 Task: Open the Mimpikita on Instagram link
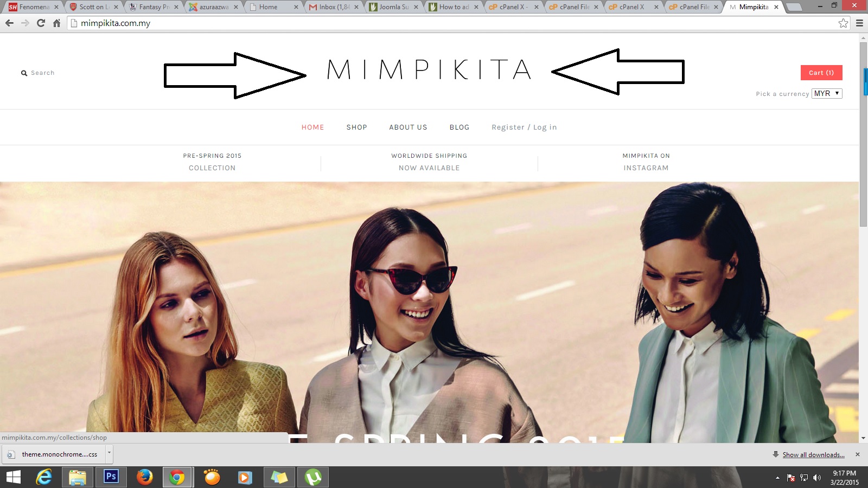(x=646, y=162)
